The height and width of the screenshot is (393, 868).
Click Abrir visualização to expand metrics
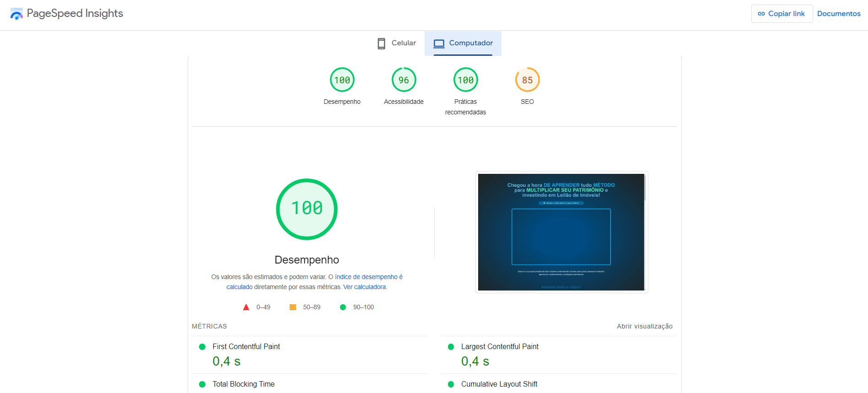coord(644,326)
